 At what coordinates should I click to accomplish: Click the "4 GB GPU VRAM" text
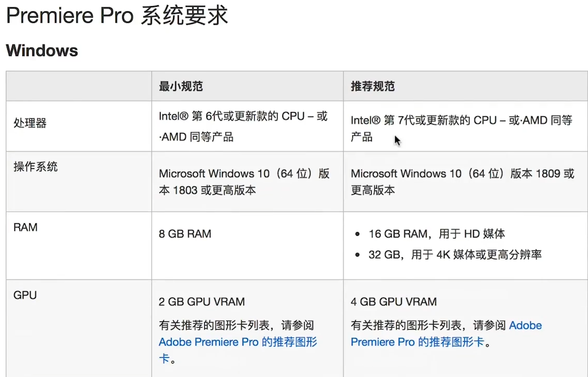(394, 302)
